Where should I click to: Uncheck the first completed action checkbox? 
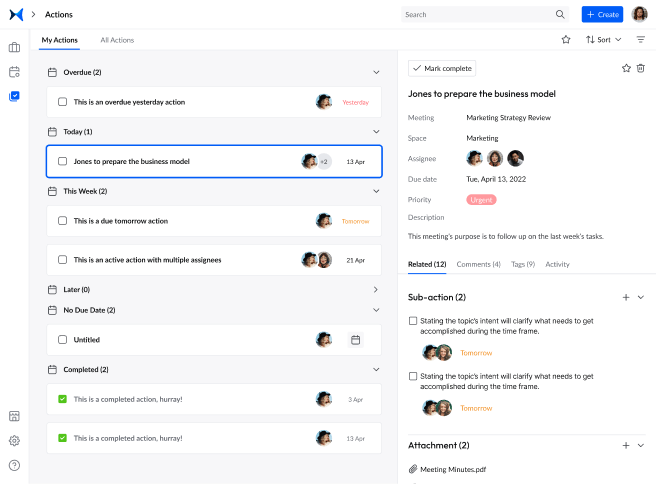(x=62, y=399)
